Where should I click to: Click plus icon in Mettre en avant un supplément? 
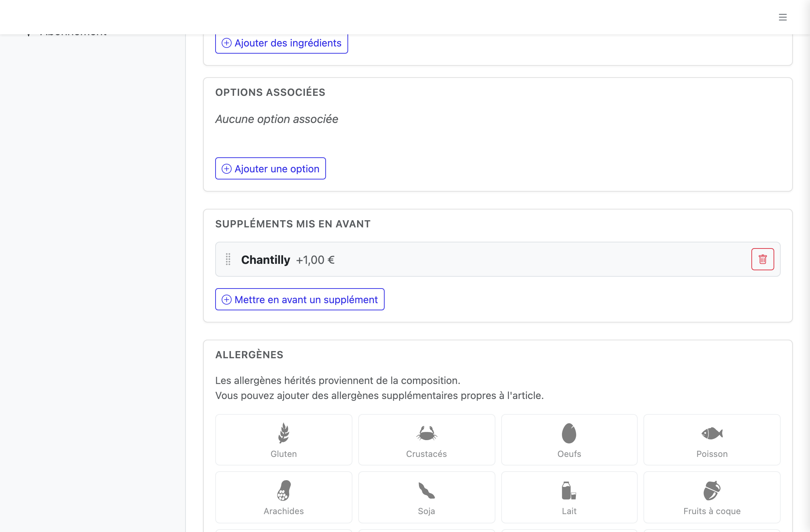[x=227, y=300]
